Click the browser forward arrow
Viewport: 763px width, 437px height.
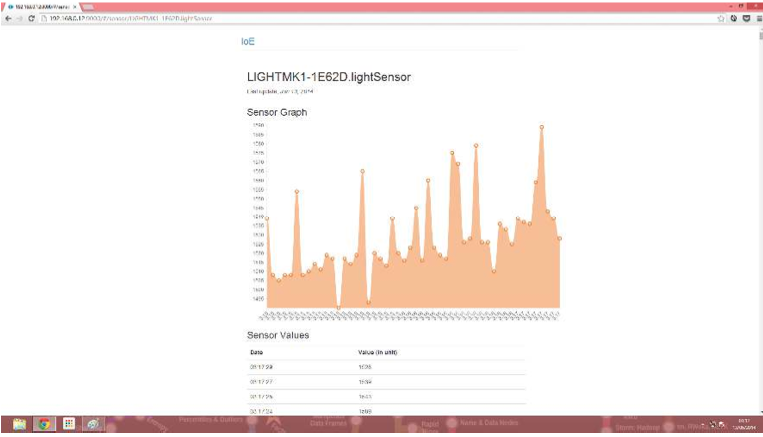pos(19,18)
